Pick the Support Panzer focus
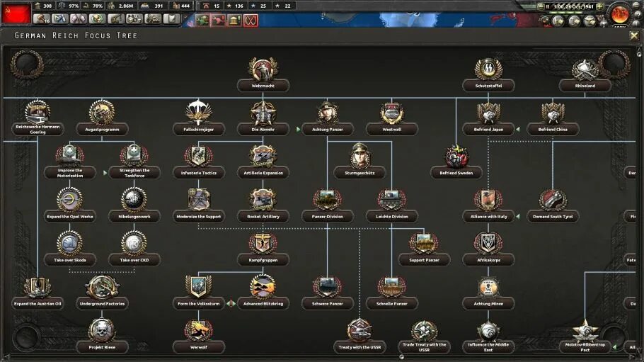 [424, 249]
